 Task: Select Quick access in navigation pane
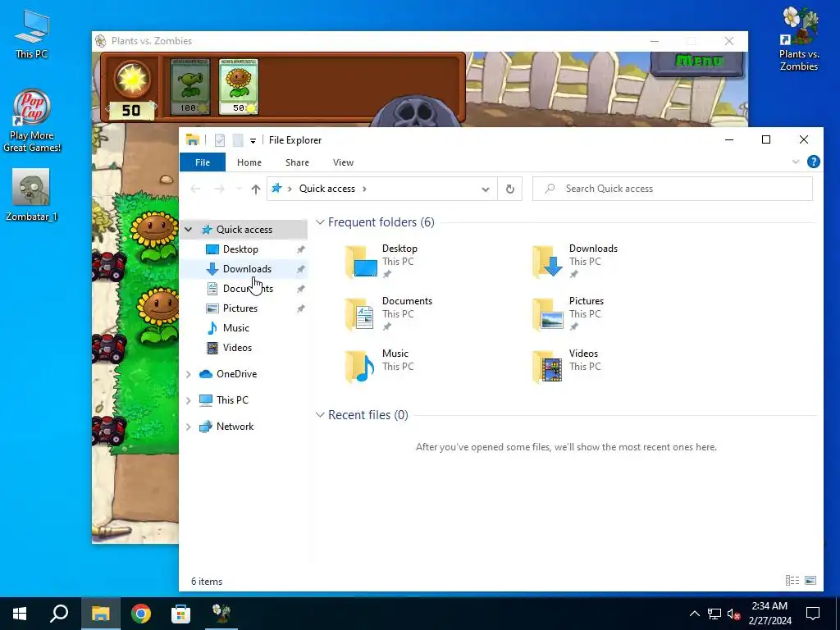[244, 230]
